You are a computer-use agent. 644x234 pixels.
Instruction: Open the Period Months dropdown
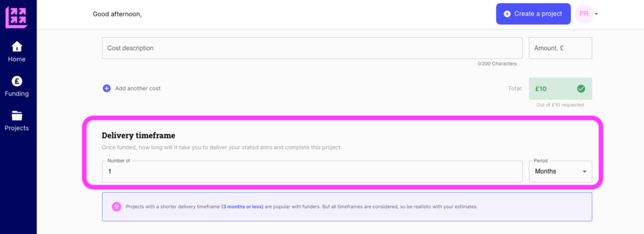[x=560, y=172]
